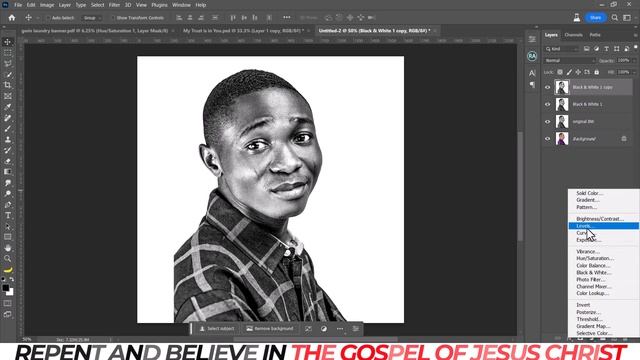Screen dimensions: 640x360
Task: Click the Share button
Action: [x=596, y=18]
